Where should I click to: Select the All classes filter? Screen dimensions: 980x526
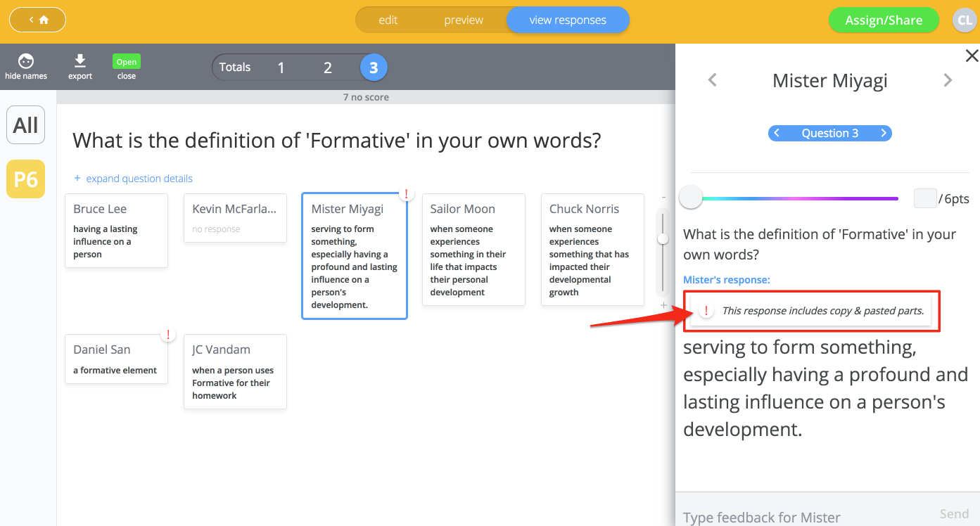25,124
